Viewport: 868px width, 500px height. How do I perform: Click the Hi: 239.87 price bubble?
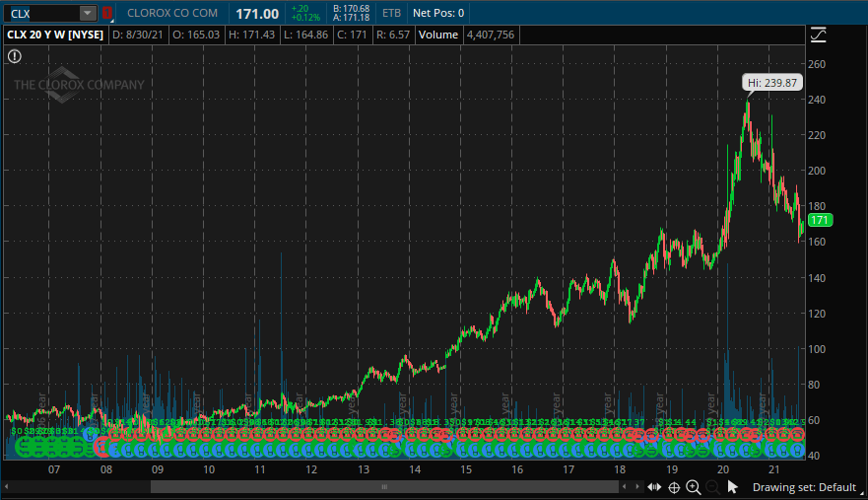point(772,83)
